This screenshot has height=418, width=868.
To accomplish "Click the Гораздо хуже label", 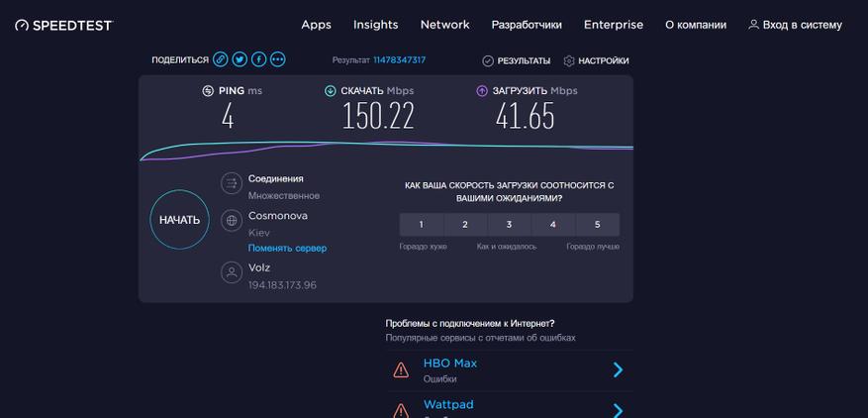I will [423, 247].
